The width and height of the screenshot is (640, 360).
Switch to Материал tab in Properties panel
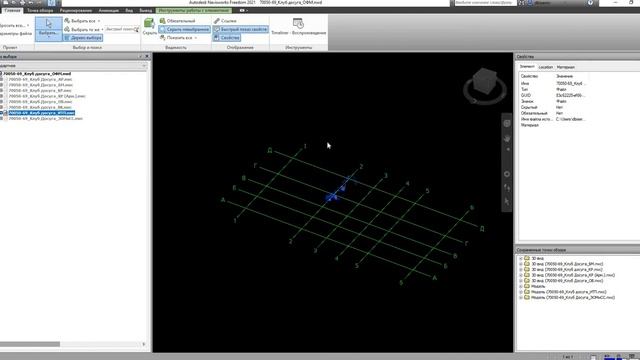pos(566,67)
